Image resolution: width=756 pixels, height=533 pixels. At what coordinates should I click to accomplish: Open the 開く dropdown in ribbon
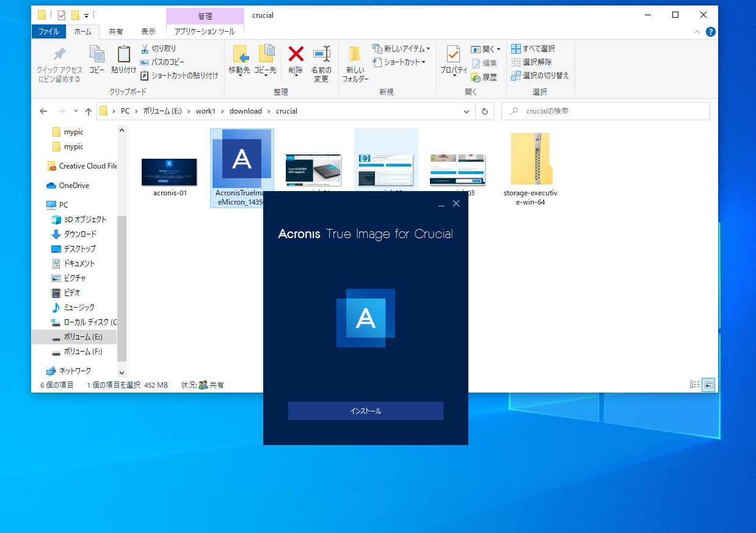(x=485, y=49)
